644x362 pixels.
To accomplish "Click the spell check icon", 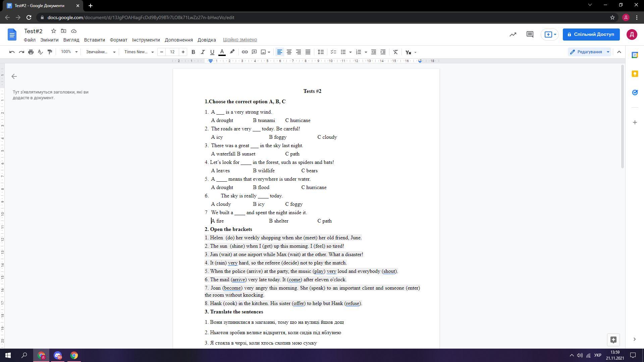I will point(40,52).
